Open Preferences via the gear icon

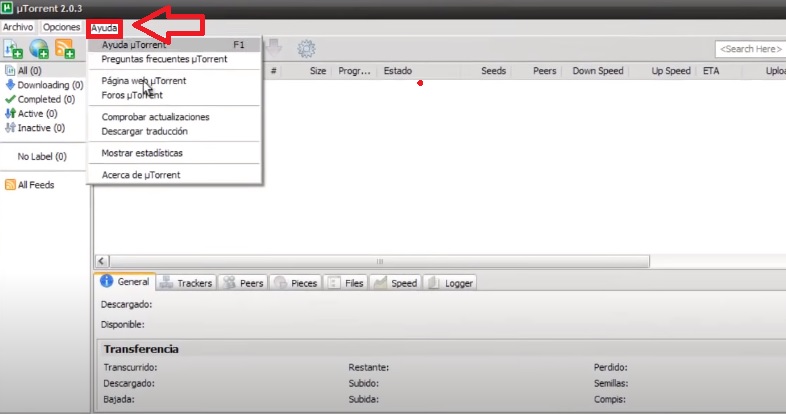point(306,48)
